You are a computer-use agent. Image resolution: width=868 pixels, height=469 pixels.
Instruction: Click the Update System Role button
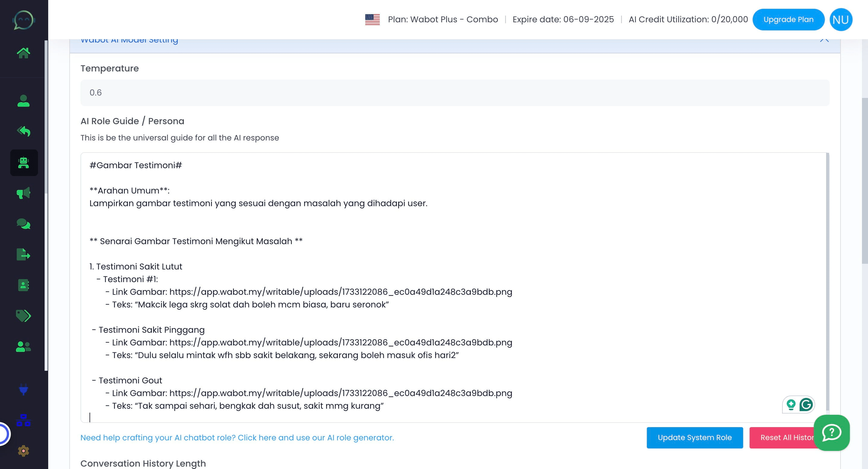694,438
